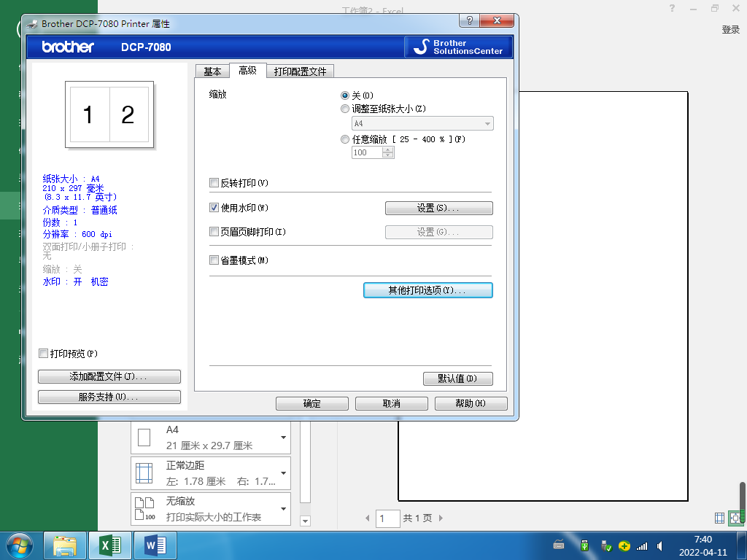The image size is (747, 560).
Task: Open Excel's A4 paper size dropdown
Action: click(211, 437)
